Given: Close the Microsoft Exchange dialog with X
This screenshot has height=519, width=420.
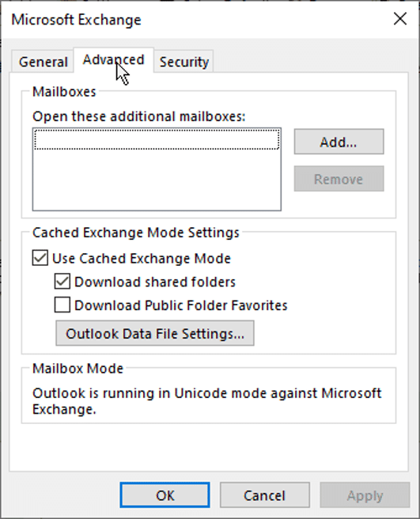Looking at the screenshot, I should [399, 19].
